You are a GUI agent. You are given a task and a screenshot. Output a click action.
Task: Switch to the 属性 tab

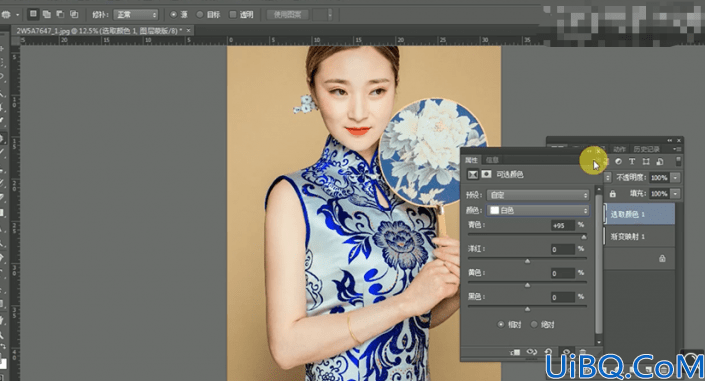471,160
